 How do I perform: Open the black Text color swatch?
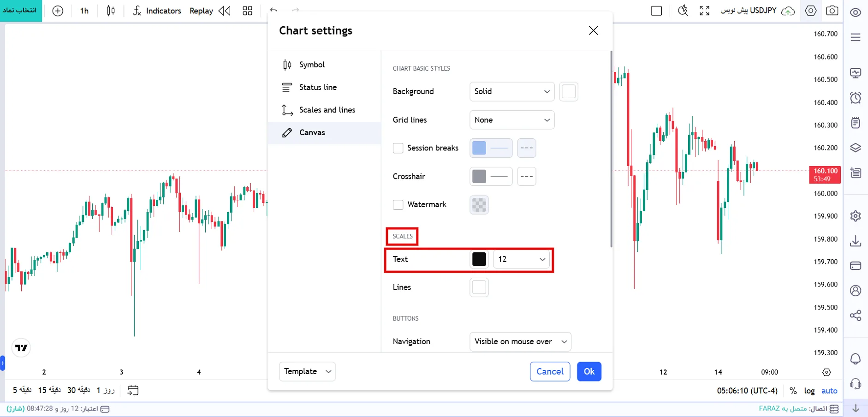pos(479,259)
